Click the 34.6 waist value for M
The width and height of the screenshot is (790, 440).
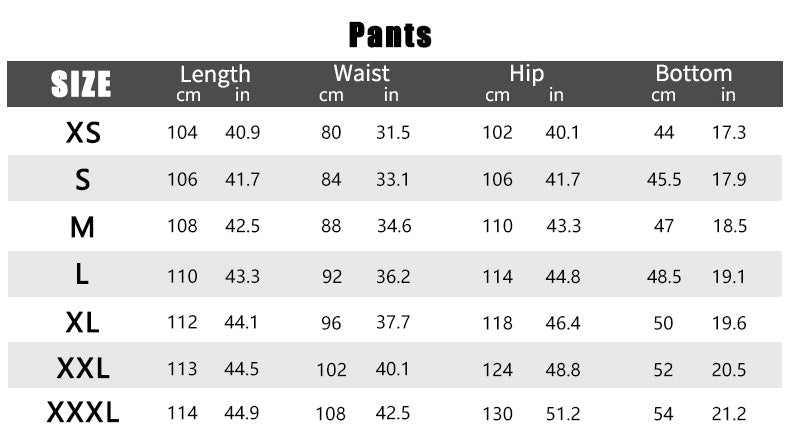(394, 227)
